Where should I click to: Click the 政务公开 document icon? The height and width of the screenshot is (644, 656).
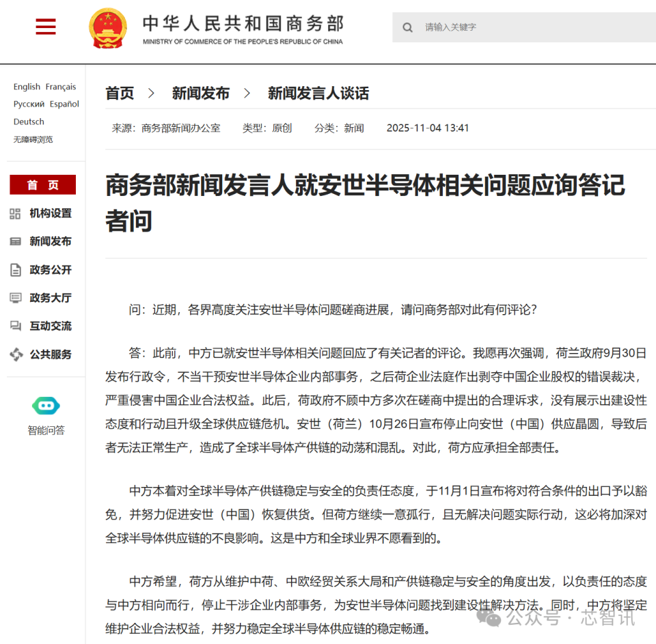pyautogui.click(x=14, y=270)
